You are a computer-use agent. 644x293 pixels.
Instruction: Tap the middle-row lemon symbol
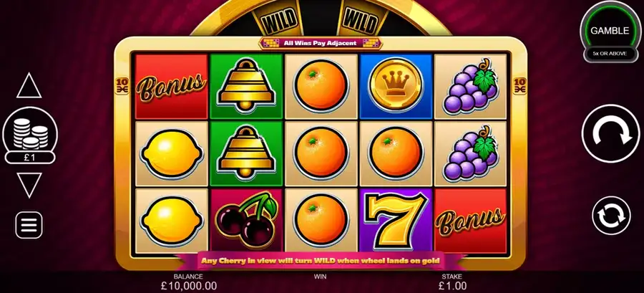[x=171, y=153]
